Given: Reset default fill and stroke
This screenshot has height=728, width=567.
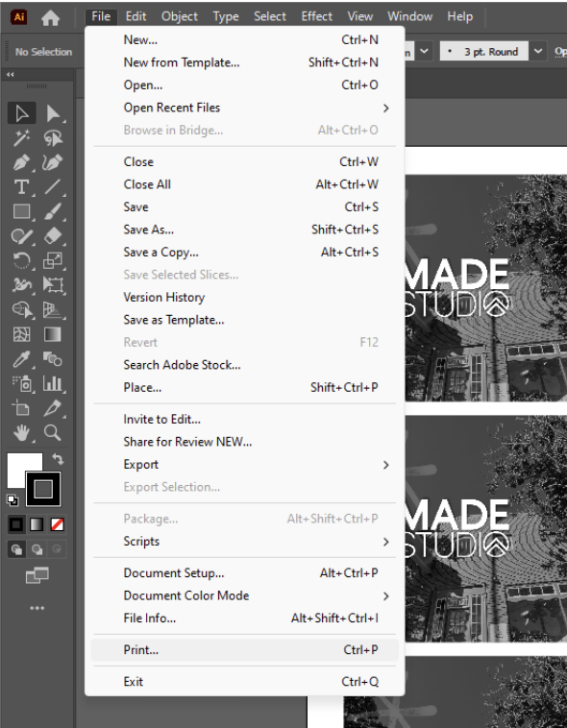Looking at the screenshot, I should pyautogui.click(x=12, y=500).
